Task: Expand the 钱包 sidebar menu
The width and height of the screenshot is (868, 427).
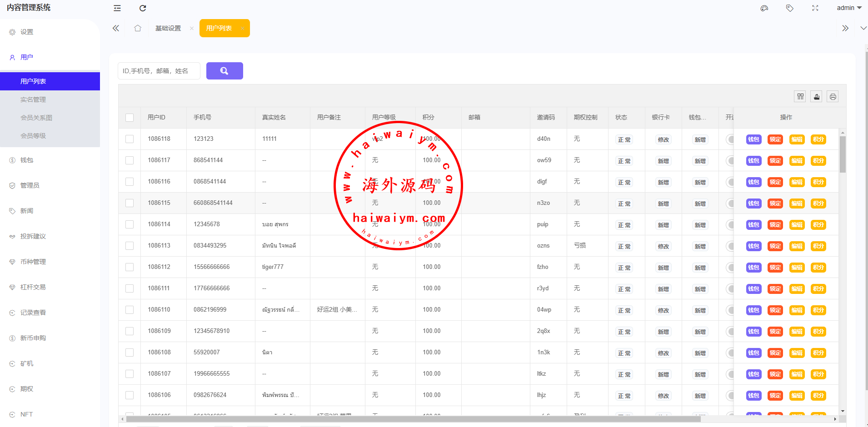Action: [x=27, y=160]
